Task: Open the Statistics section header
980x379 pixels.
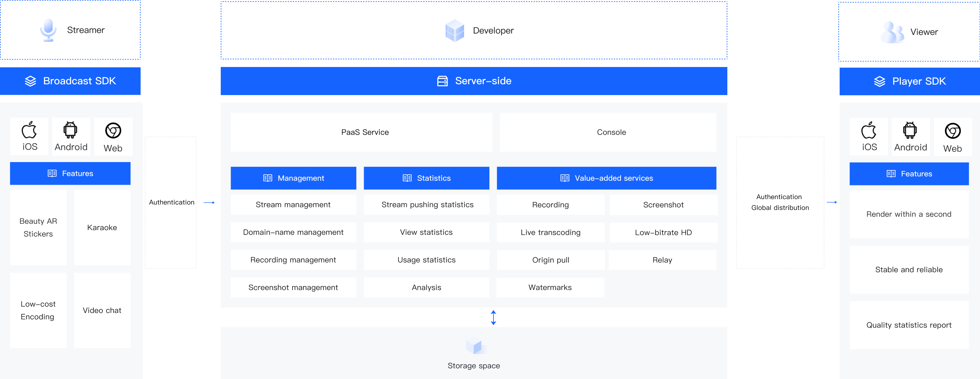Action: pos(426,178)
